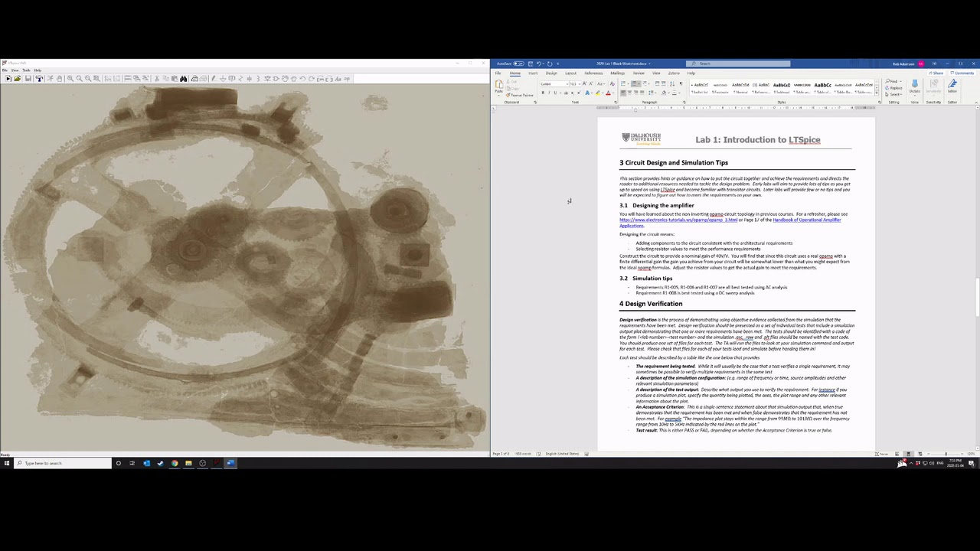
Task: Click the Run simulation icon in LTspice
Action: (x=49, y=79)
